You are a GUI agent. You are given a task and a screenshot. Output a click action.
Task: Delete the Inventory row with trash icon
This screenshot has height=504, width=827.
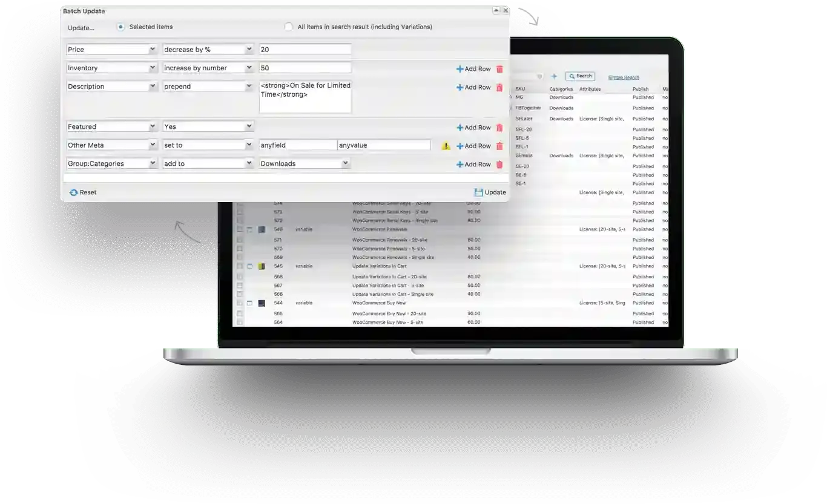tap(499, 69)
